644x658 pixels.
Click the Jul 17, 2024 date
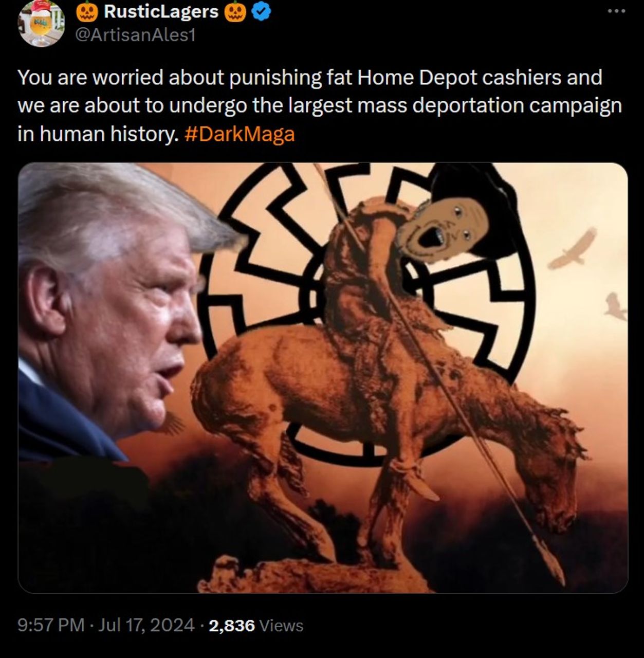[146, 625]
